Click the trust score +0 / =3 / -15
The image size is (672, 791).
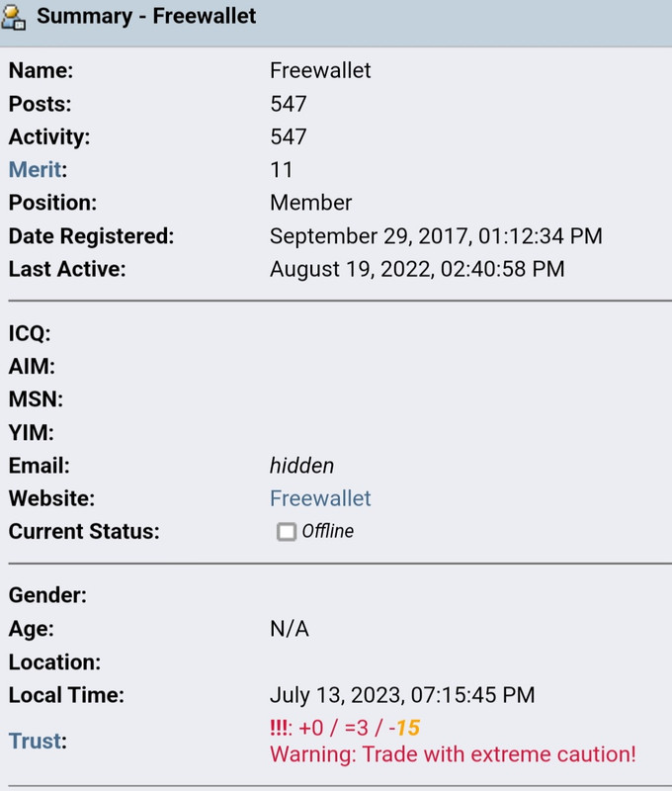pyautogui.click(x=359, y=728)
